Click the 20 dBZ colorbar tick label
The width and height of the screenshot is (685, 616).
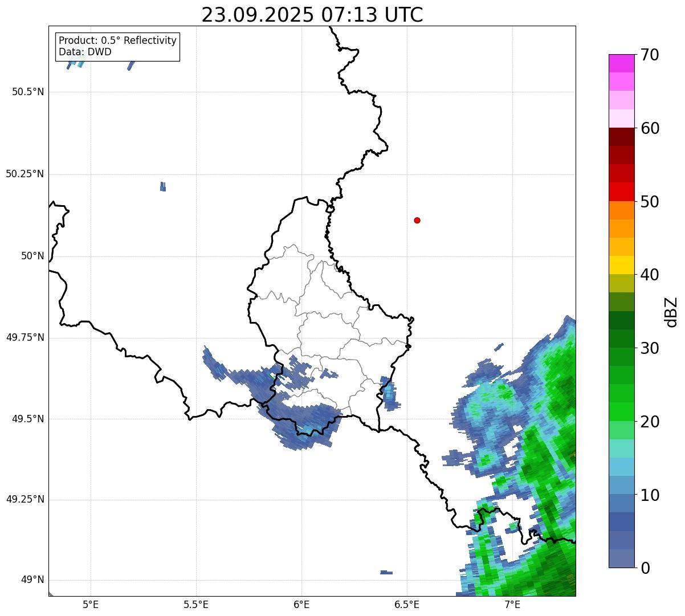[650, 422]
